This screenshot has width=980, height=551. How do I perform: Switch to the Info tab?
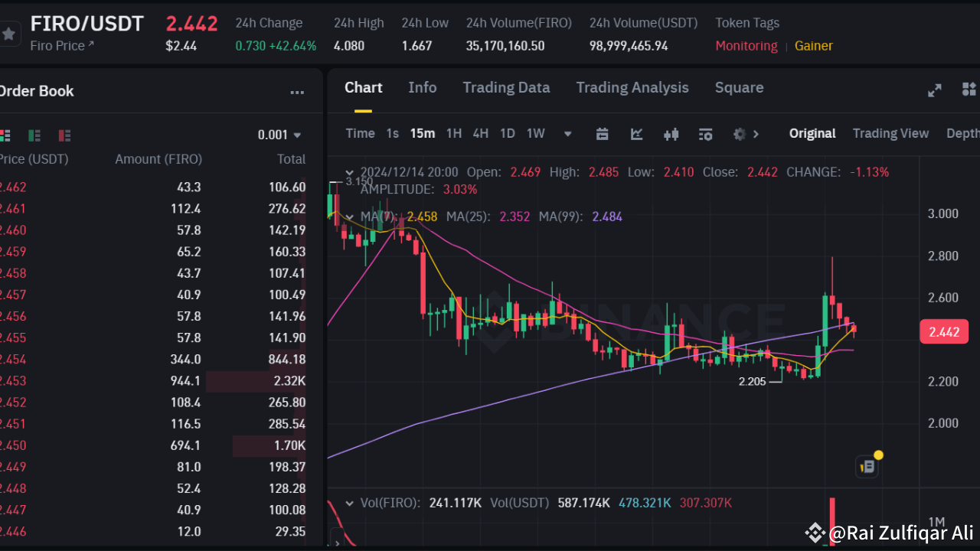[423, 87]
